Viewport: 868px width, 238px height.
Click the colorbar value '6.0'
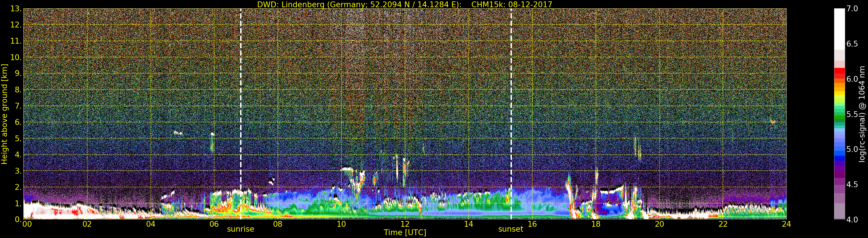pyautogui.click(x=852, y=79)
